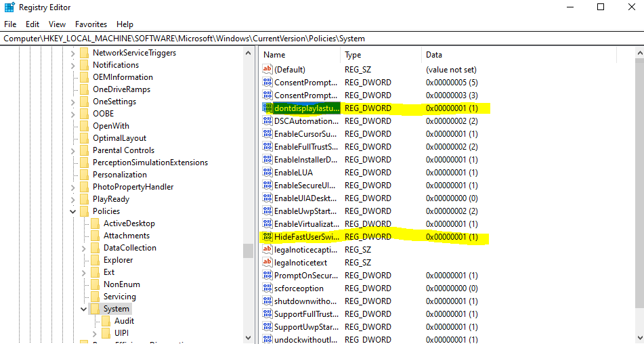Select the NonEnum key
This screenshot has width=644, height=344.
click(122, 284)
